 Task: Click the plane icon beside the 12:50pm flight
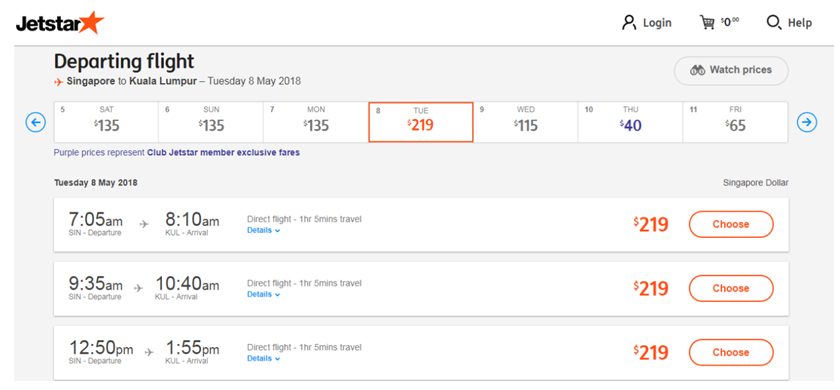(x=149, y=352)
